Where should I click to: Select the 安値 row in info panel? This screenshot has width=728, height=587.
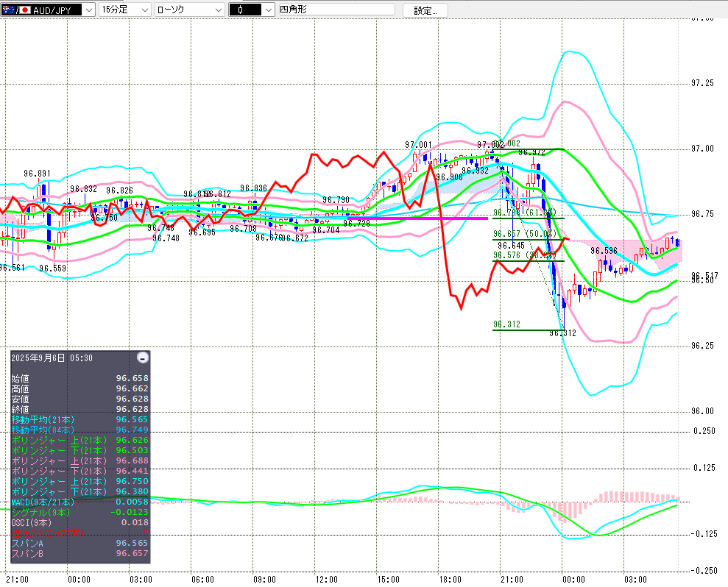[x=79, y=399]
